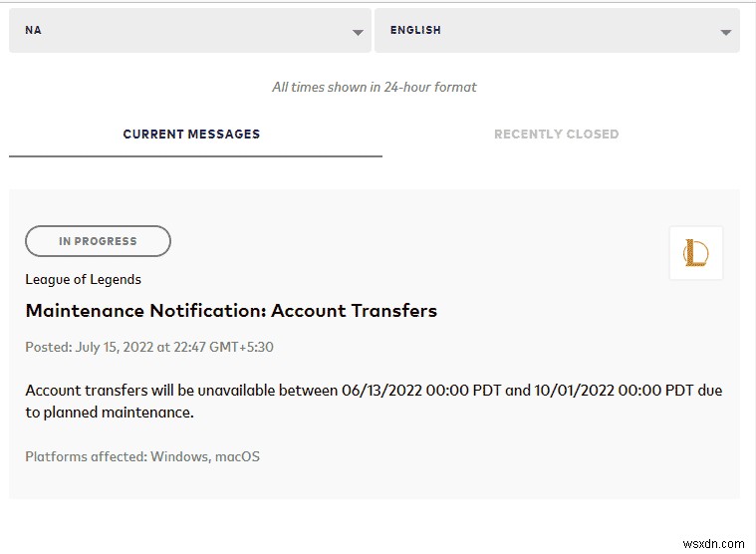Click the In Progress status badge
Screen dimensions: 756x554
(x=98, y=241)
